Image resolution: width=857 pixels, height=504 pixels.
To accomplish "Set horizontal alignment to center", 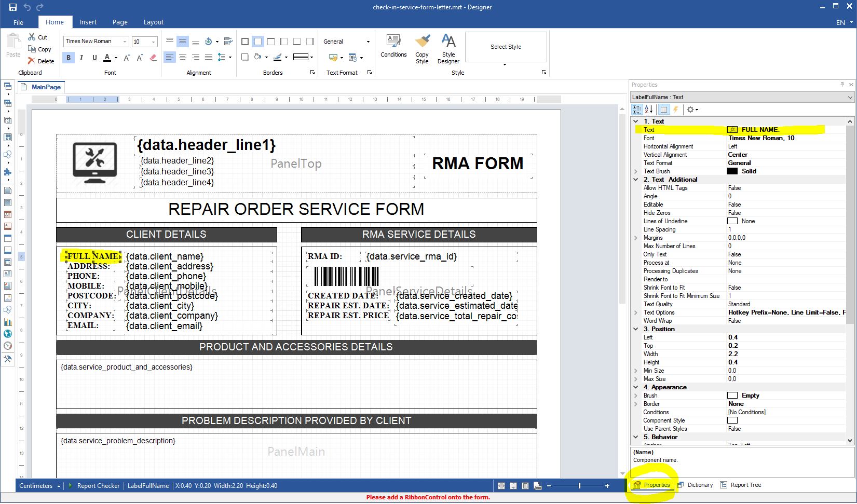I will pyautogui.click(x=183, y=58).
